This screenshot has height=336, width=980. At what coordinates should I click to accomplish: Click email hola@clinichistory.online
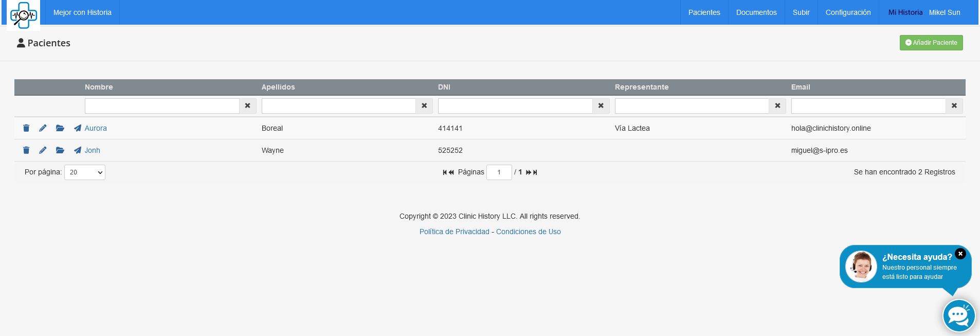coord(831,128)
